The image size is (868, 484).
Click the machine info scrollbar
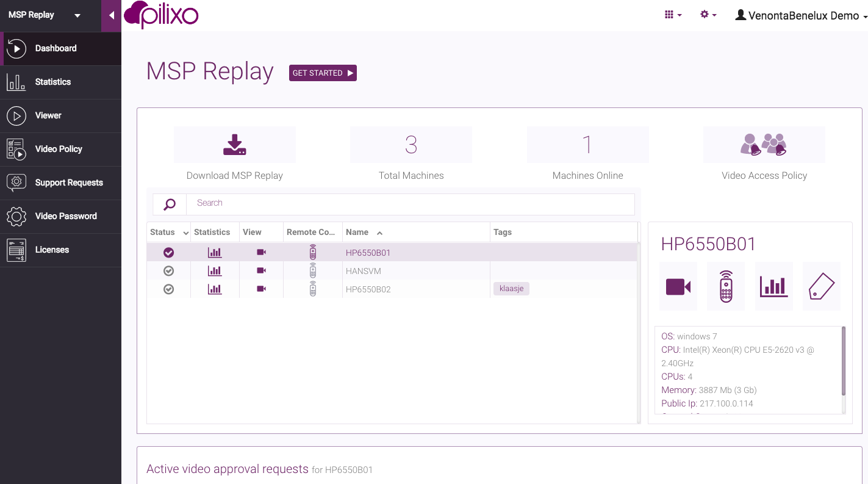click(x=844, y=361)
